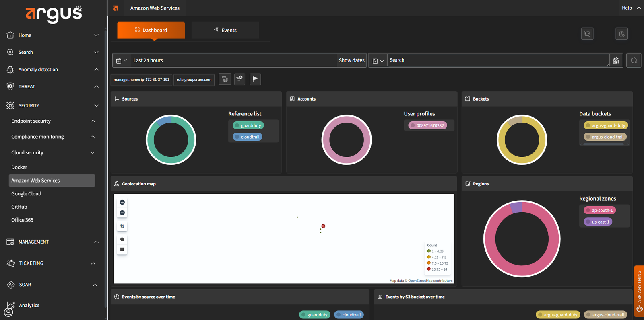Click the Show dates button
This screenshot has height=320, width=644.
[351, 60]
